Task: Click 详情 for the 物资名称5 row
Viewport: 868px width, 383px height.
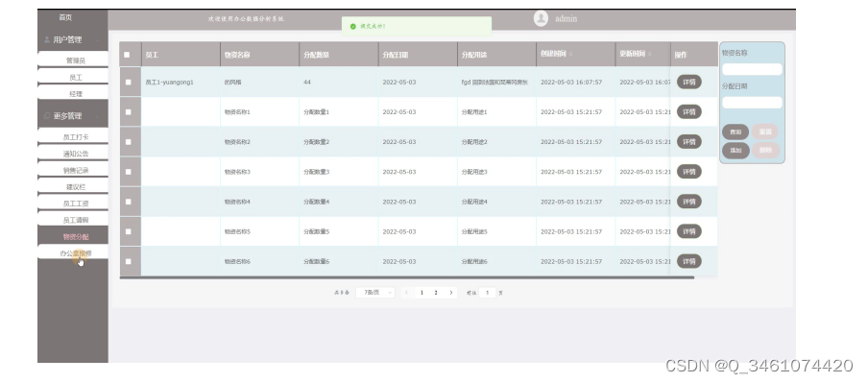Action: point(689,231)
